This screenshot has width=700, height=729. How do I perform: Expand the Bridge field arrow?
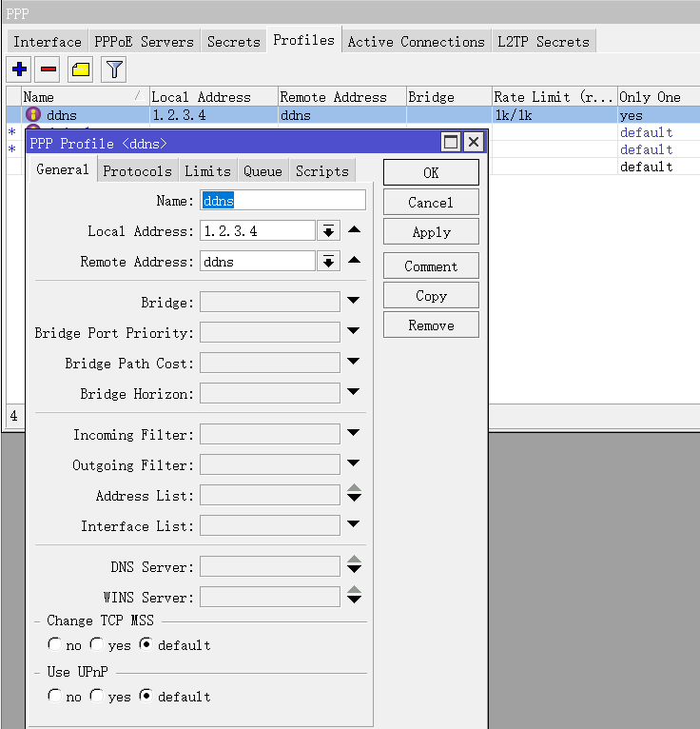coord(354,302)
